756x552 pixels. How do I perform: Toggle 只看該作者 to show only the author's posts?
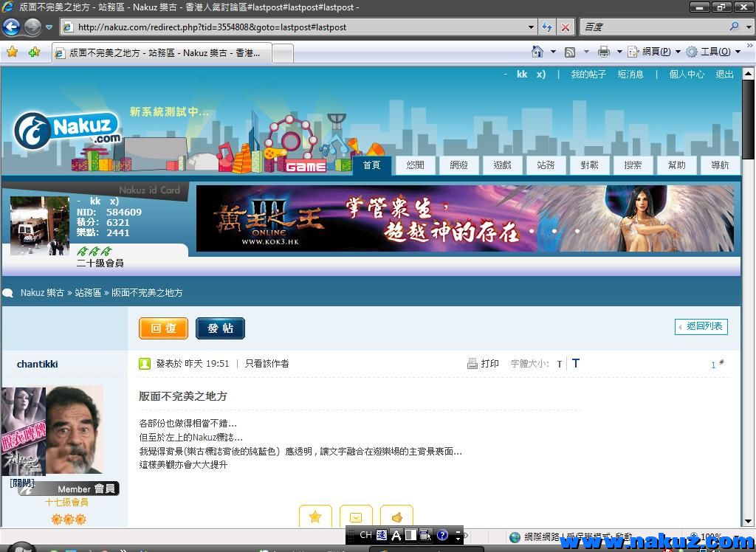click(x=267, y=364)
